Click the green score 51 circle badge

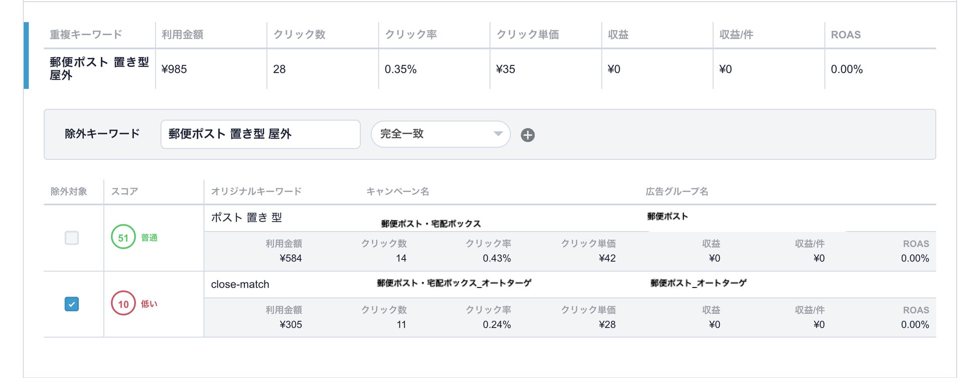[123, 238]
